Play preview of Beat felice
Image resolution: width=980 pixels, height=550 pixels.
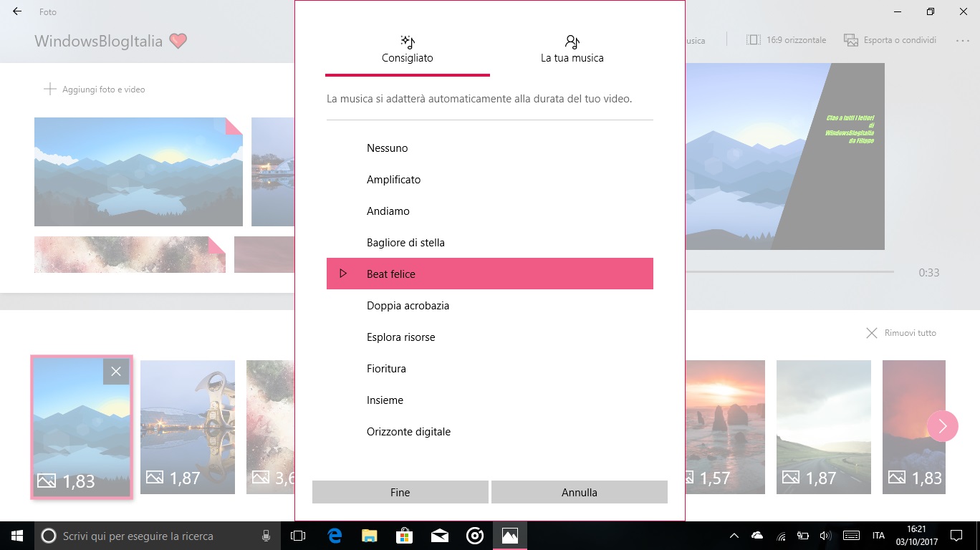(343, 274)
